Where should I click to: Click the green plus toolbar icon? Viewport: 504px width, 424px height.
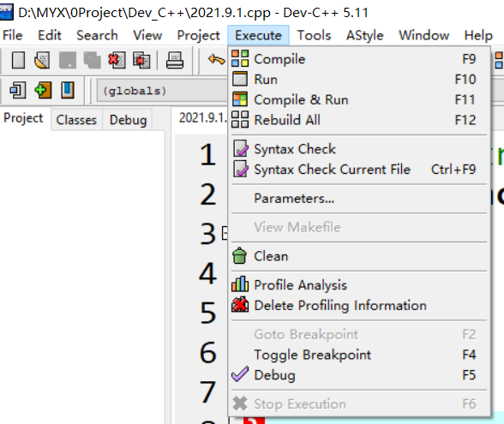[x=43, y=90]
